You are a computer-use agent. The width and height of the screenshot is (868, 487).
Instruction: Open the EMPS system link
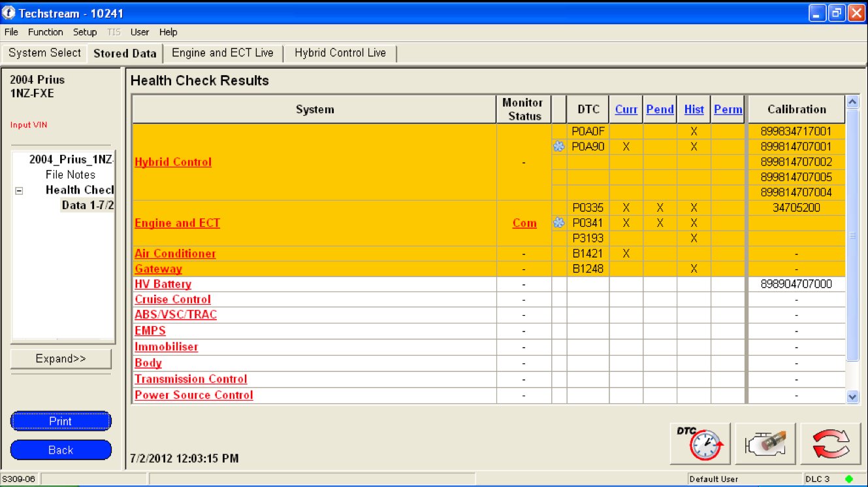(x=150, y=331)
